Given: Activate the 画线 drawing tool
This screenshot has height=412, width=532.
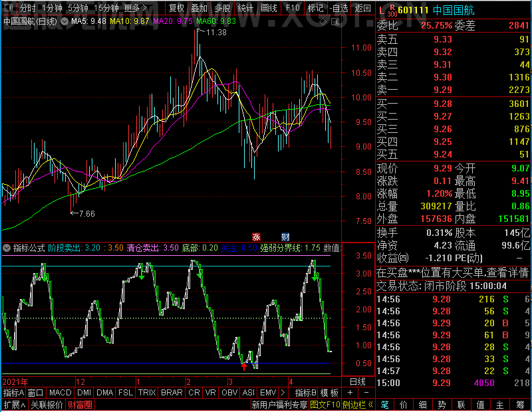Looking at the screenshot, I should coord(269,8).
